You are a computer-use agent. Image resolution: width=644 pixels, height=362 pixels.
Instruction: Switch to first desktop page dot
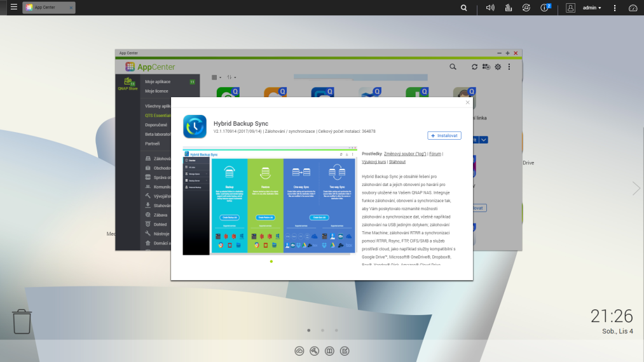pos(309,330)
